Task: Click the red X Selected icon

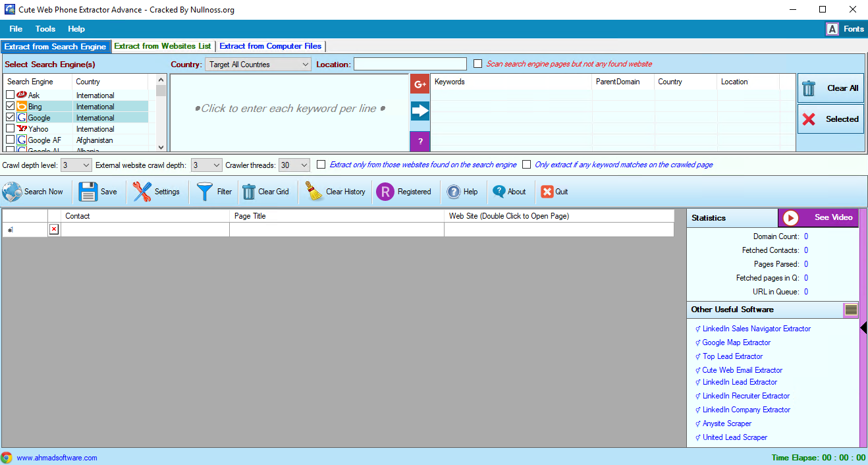Action: pyautogui.click(x=809, y=119)
